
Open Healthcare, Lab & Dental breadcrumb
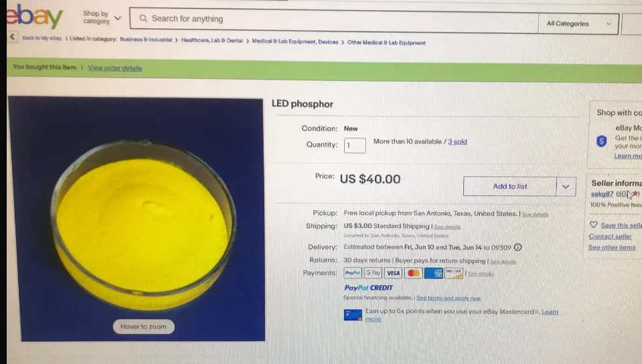click(x=212, y=41)
